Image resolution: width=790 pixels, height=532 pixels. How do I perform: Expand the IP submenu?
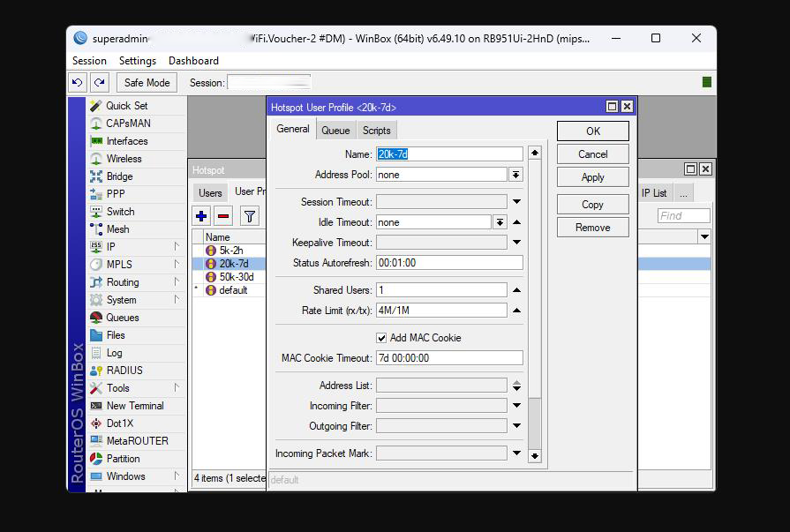click(x=177, y=246)
